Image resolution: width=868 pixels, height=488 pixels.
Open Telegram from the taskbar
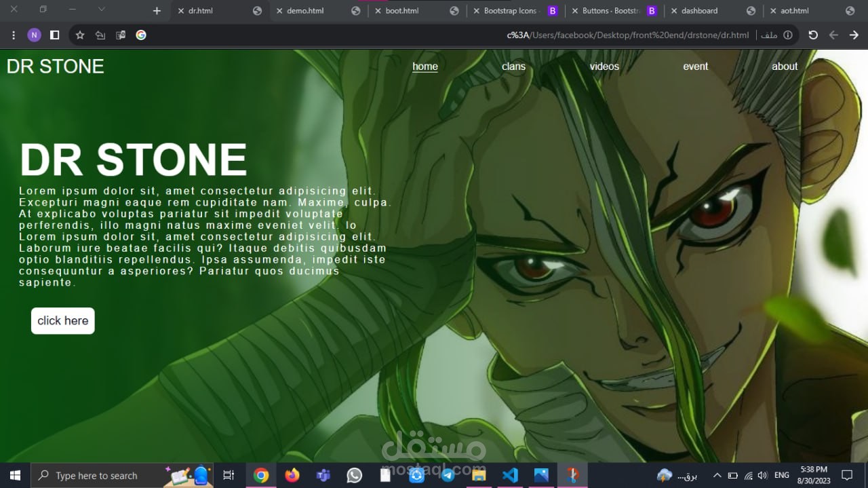coord(448,475)
